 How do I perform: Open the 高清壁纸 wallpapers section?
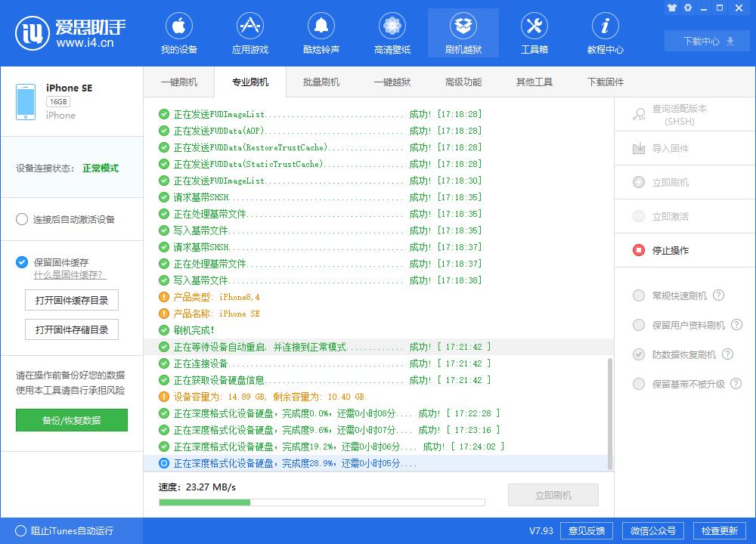click(x=392, y=32)
